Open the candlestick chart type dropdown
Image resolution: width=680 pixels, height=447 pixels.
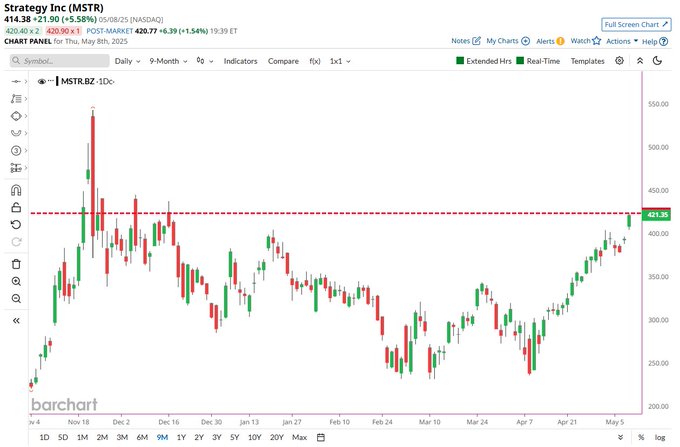[205, 61]
